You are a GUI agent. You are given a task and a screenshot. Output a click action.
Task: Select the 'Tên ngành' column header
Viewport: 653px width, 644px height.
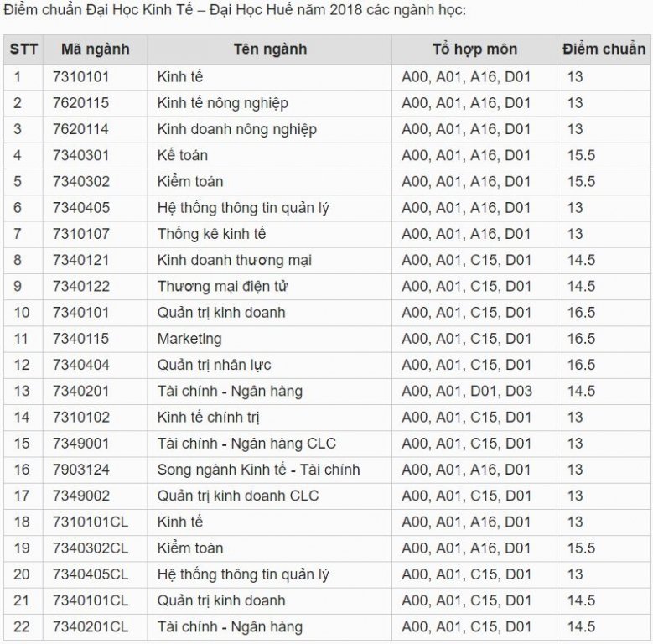(270, 49)
